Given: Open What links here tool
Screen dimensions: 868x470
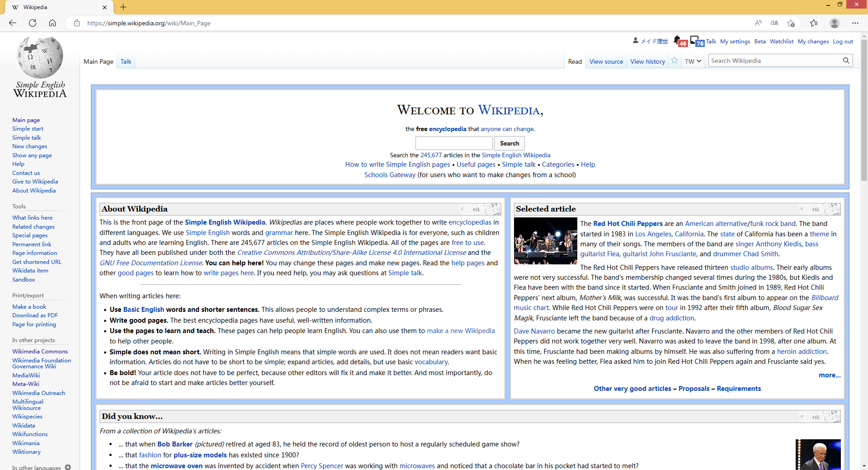Looking at the screenshot, I should click(x=33, y=218).
